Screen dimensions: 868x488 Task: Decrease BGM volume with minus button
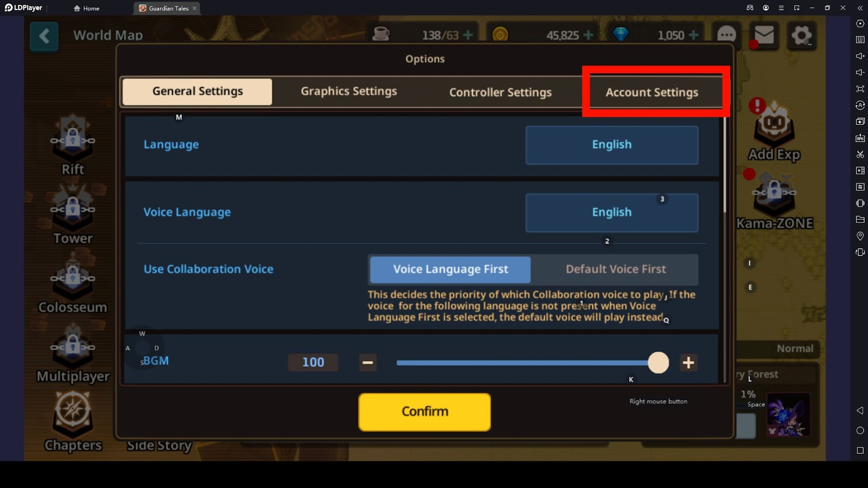368,363
